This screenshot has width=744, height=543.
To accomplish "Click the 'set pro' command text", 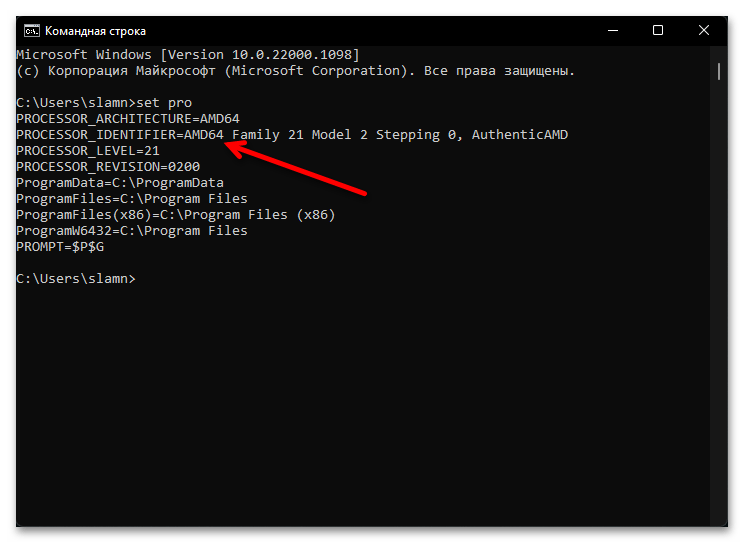I will [164, 103].
